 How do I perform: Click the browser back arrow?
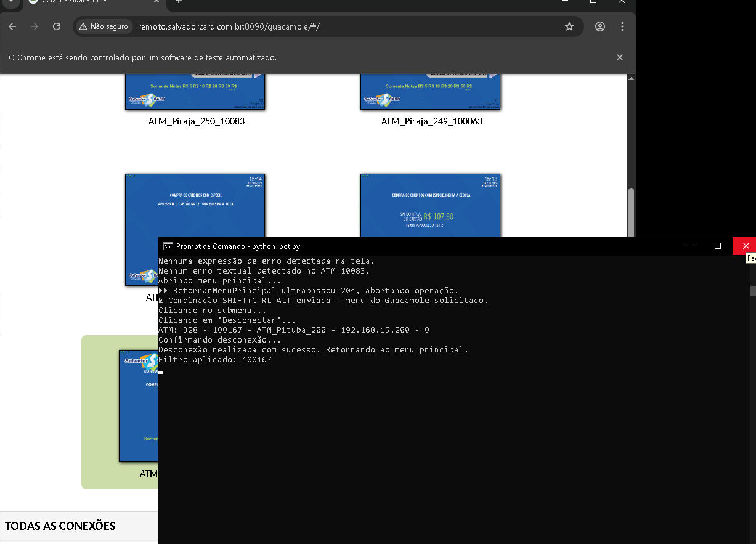pos(12,26)
